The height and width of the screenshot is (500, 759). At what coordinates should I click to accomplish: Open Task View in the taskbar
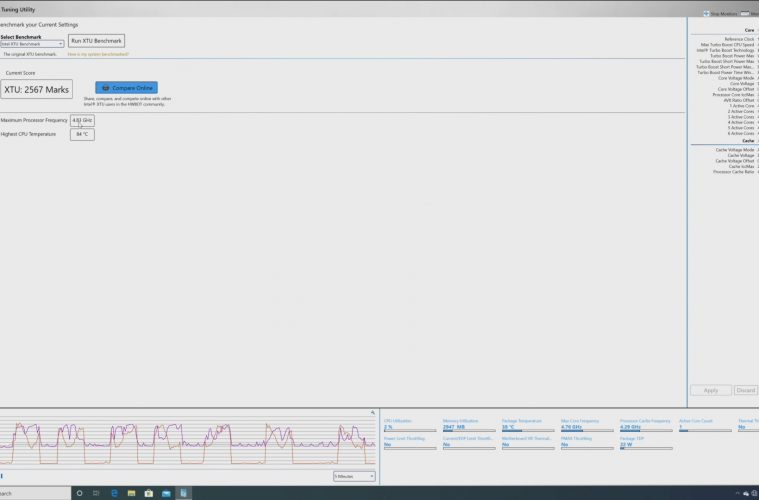96,493
